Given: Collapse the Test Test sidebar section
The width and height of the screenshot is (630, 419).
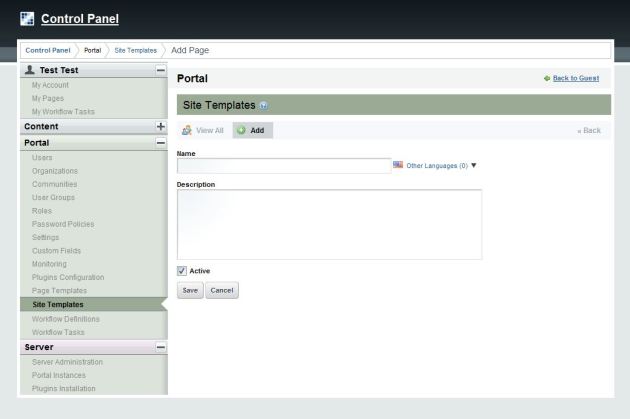Looking at the screenshot, I should coord(160,70).
